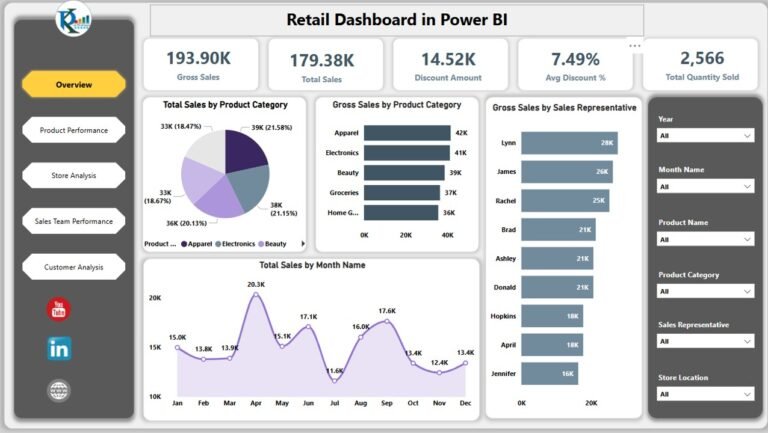Select Brad's 21K sales bar
The width and height of the screenshot is (768, 433).
558,230
